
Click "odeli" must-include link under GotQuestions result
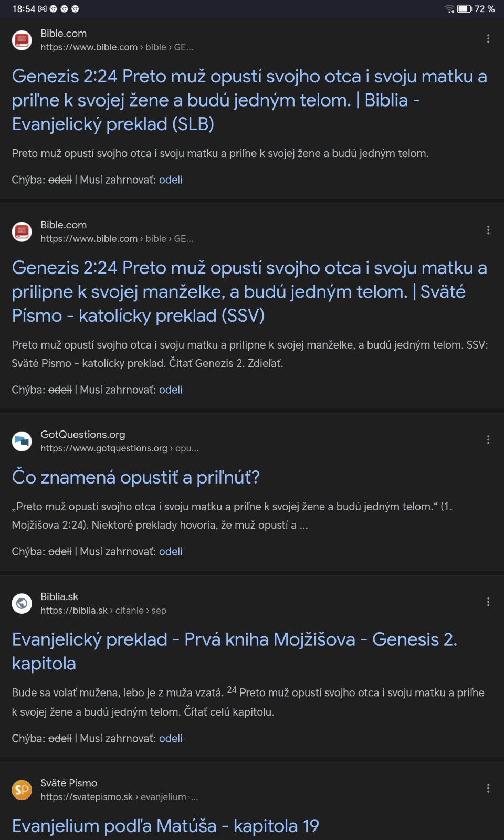[x=171, y=552]
